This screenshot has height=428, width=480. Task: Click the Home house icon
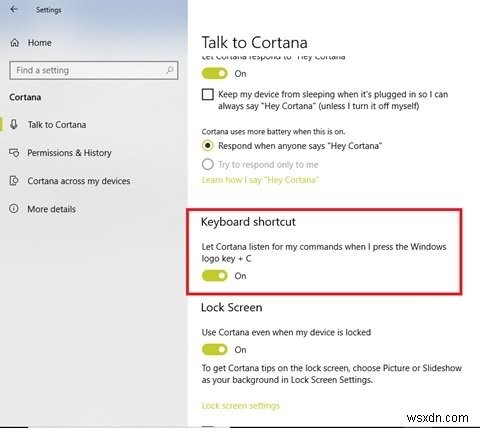point(15,43)
